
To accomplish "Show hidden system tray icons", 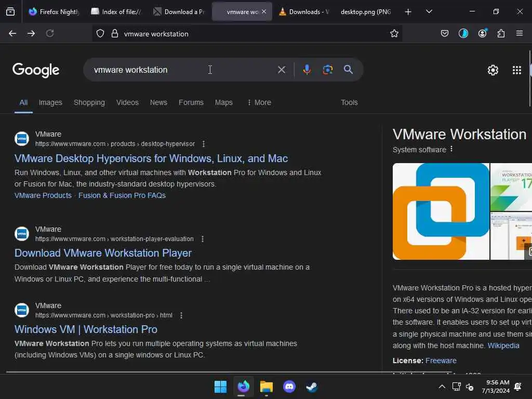I will pyautogui.click(x=442, y=387).
